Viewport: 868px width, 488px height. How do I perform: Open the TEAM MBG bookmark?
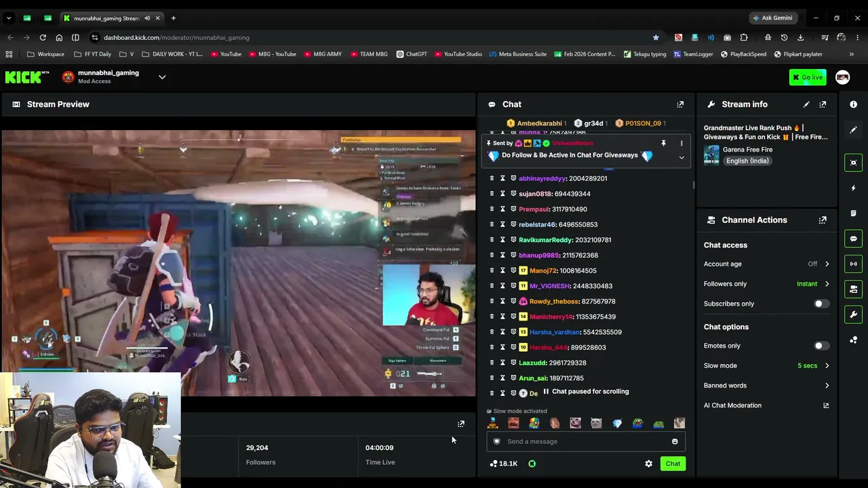point(369,54)
